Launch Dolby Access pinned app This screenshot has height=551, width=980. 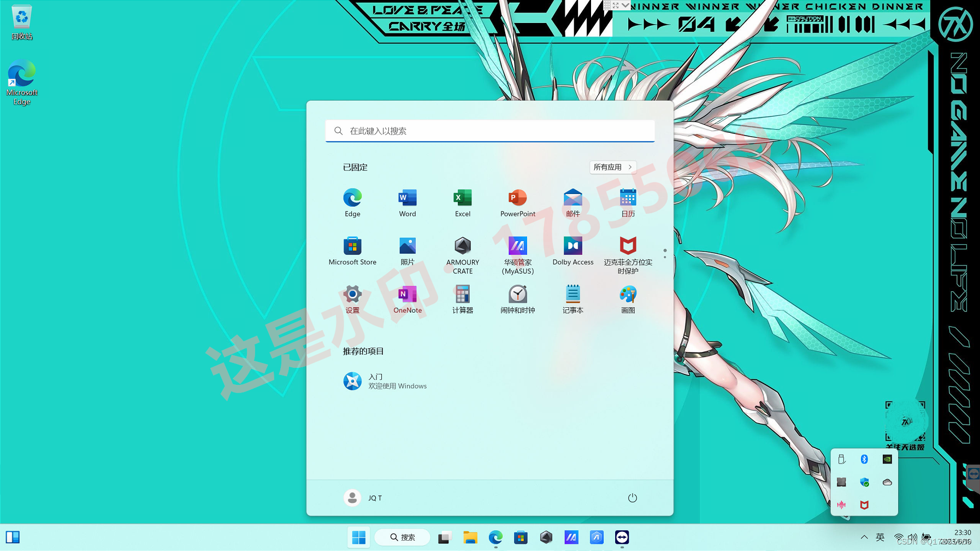[x=573, y=251]
